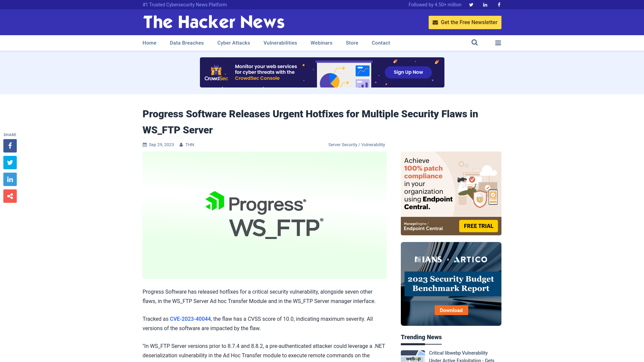Click the Facebook header icon
This screenshot has height=362, width=644.
tap(498, 4)
